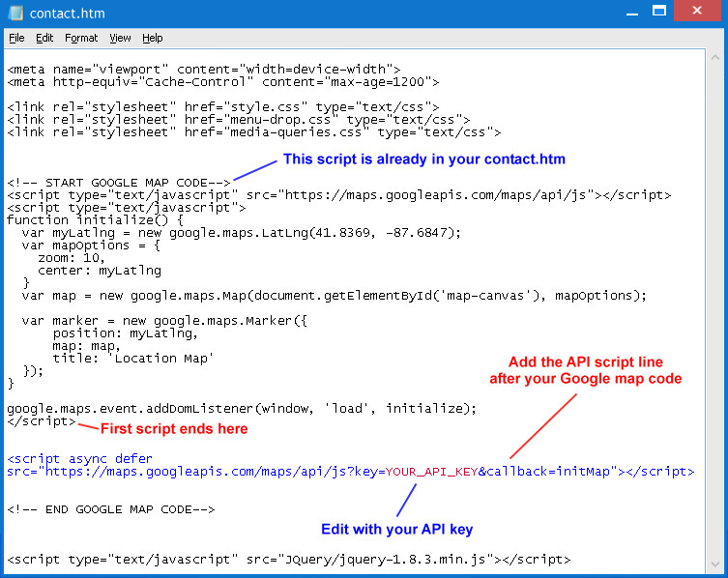The height and width of the screenshot is (578, 728).
Task: Click the map: map, line
Action: 86,346
